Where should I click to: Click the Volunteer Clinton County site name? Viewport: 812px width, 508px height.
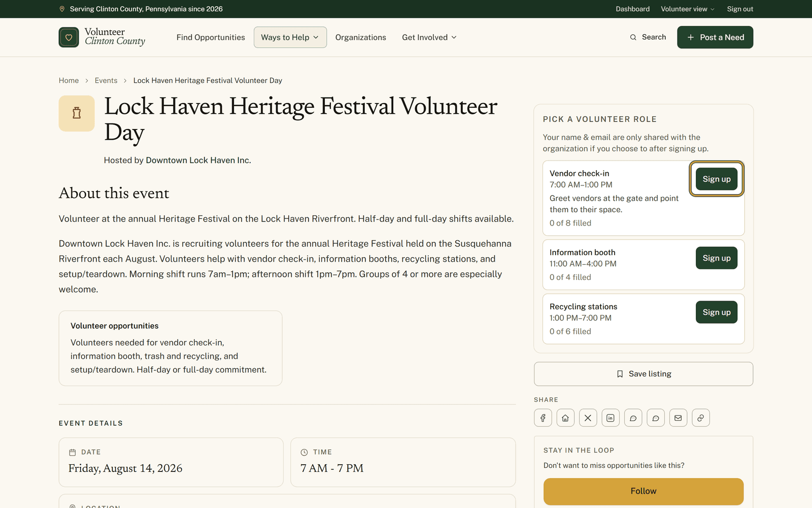(x=115, y=37)
